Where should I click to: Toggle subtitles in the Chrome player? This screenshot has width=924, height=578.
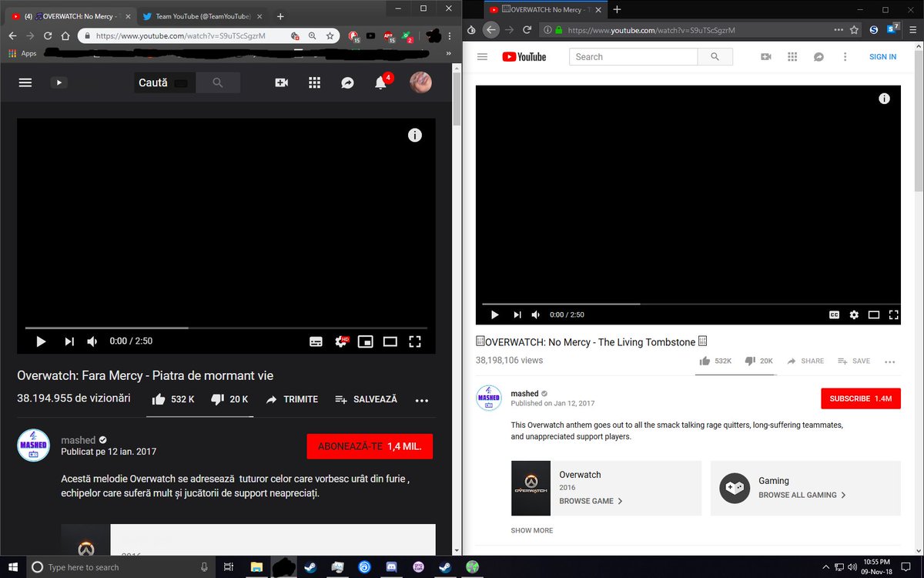tap(316, 341)
